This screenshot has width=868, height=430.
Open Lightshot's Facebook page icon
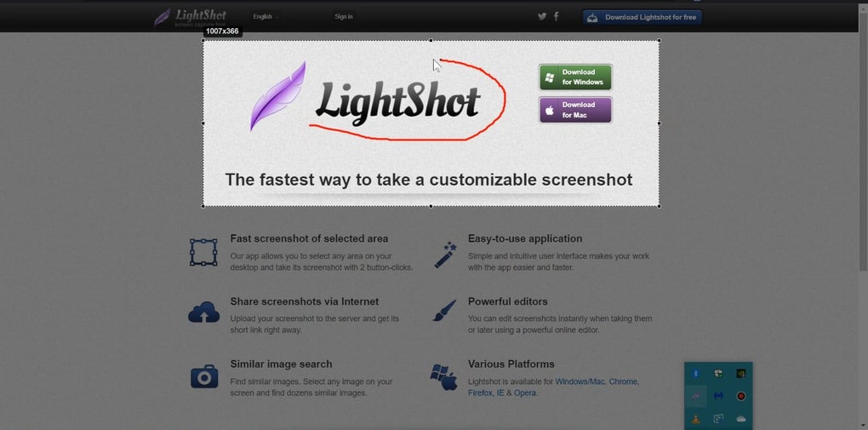click(557, 17)
